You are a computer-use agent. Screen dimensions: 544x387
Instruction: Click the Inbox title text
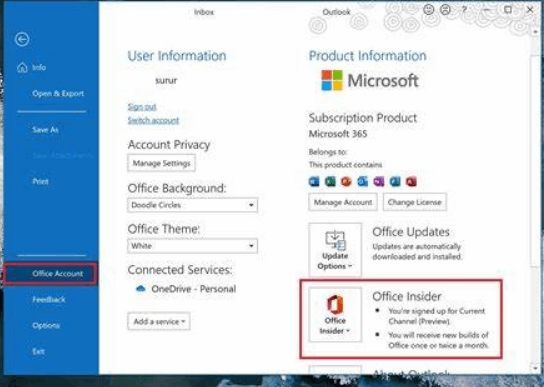(x=204, y=12)
